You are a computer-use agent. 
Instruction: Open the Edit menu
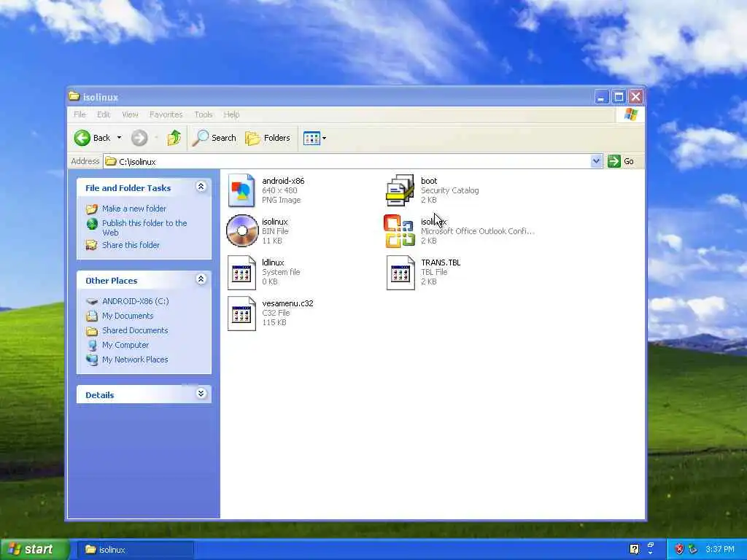pos(104,114)
